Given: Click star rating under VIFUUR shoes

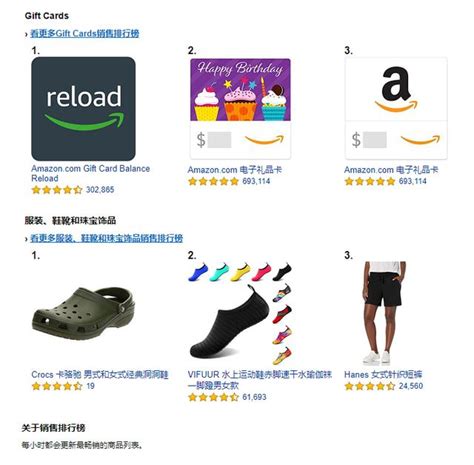Looking at the screenshot, I should [213, 397].
